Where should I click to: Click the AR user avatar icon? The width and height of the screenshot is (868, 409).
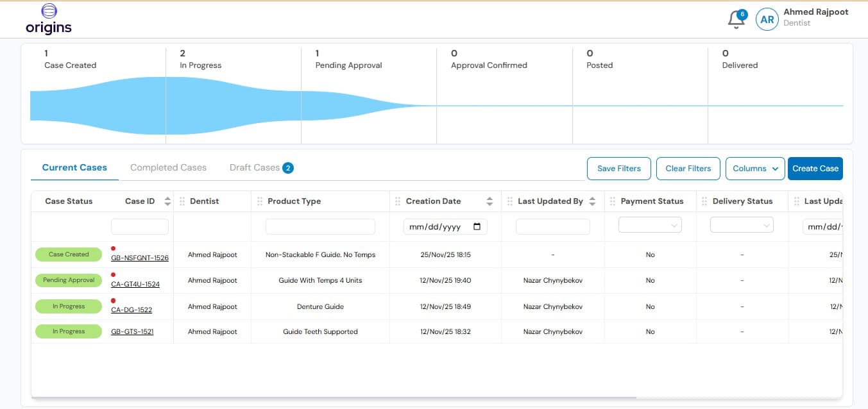coord(767,20)
